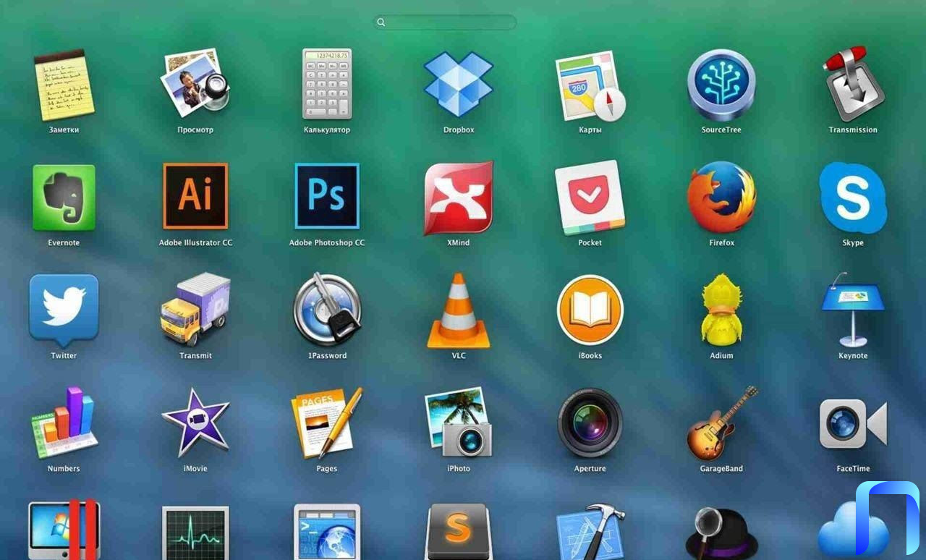This screenshot has width=926, height=560.
Task: Launch the Adium duck icon app
Action: coord(721,310)
